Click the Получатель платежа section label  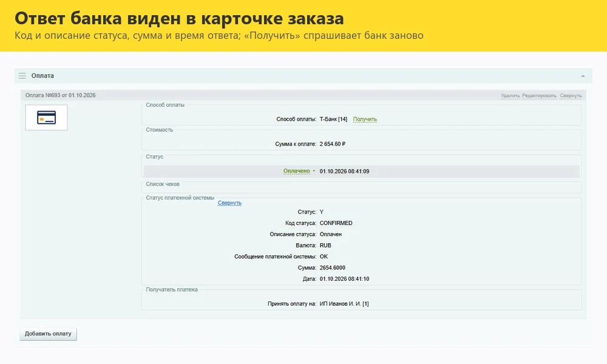click(x=172, y=289)
